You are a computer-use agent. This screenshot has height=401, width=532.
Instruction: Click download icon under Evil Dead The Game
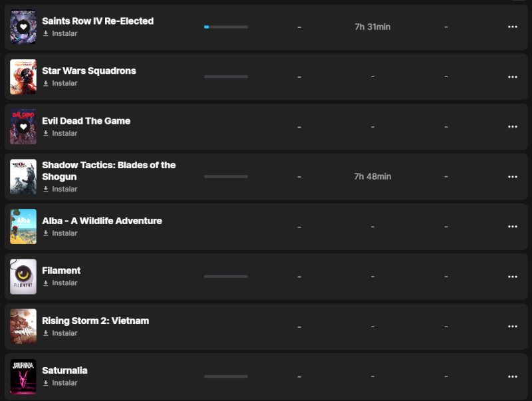tap(46, 134)
